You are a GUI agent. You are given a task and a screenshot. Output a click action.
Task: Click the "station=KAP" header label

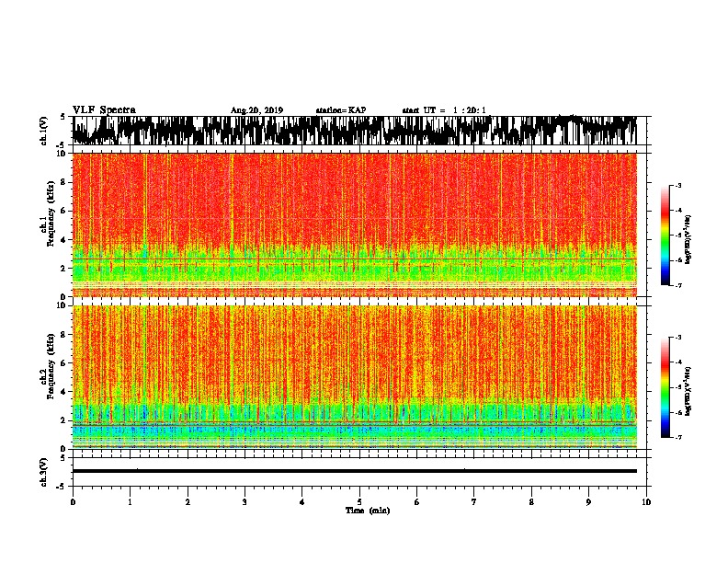click(341, 110)
